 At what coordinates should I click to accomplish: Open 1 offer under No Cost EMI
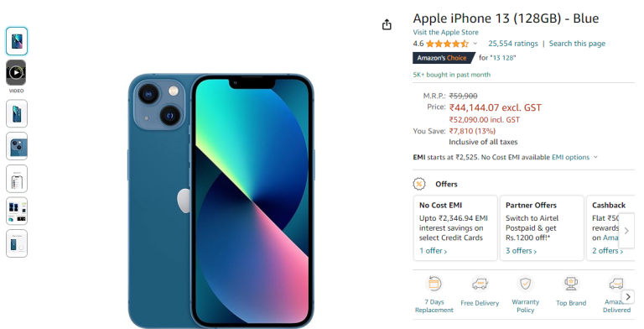433,250
